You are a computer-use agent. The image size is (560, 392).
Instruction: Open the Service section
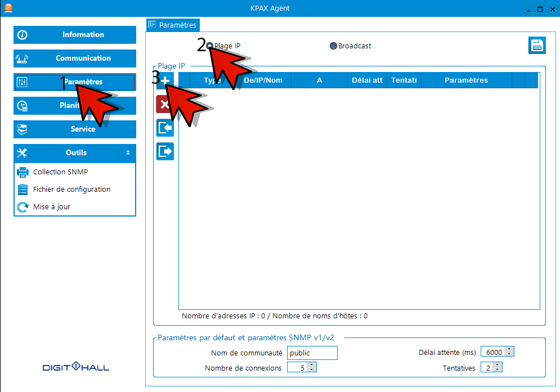75,129
